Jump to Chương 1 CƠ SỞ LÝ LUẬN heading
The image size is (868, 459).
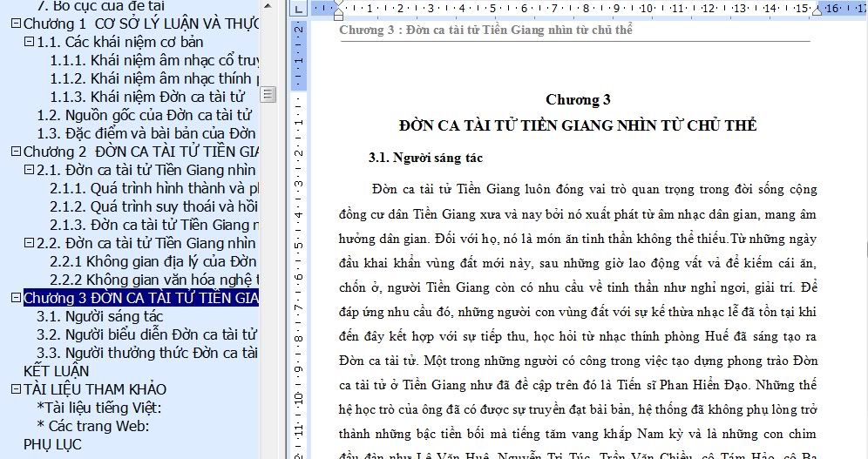141,24
